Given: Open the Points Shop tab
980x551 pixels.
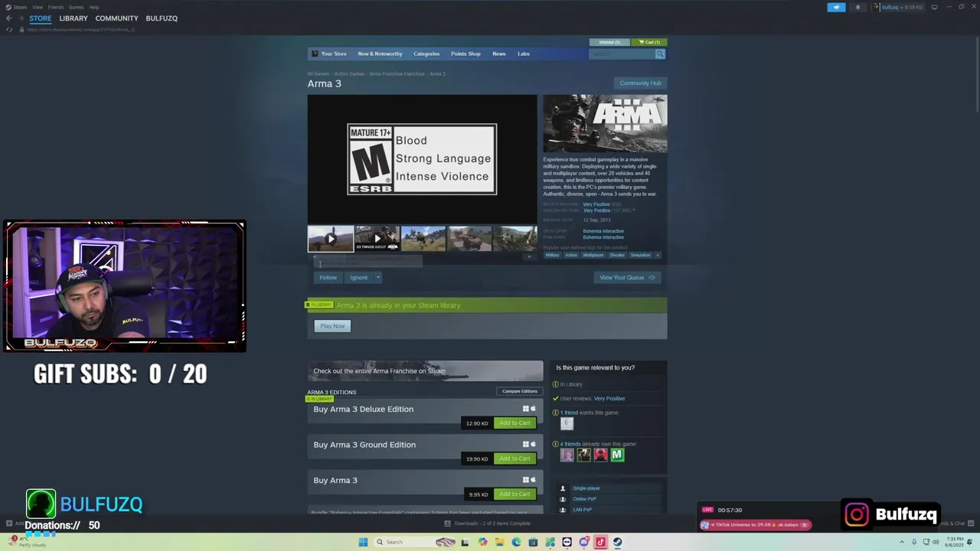Looking at the screenshot, I should tap(465, 54).
